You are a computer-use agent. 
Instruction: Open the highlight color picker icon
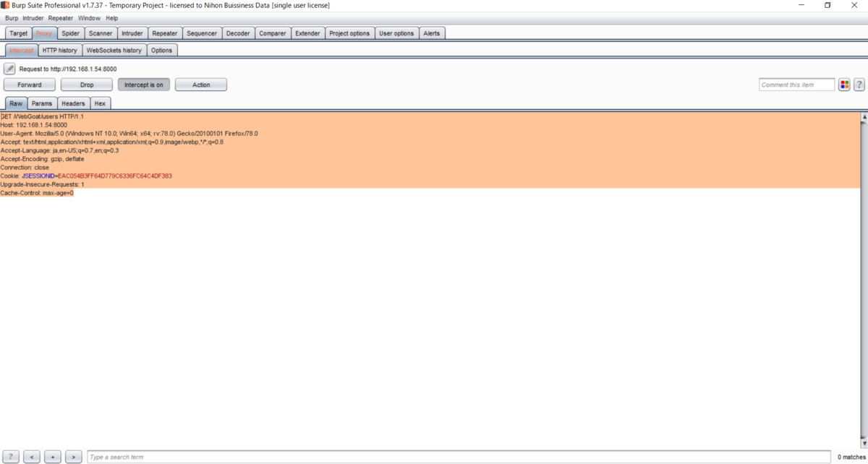point(844,85)
